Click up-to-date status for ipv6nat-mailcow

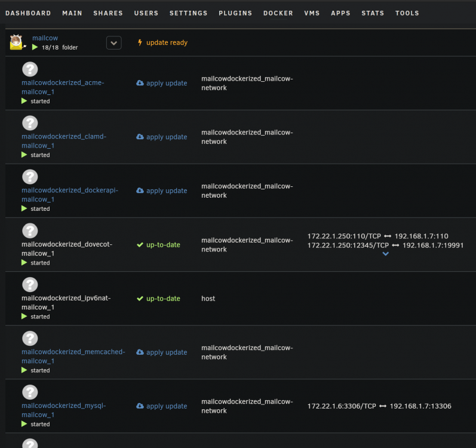(163, 298)
